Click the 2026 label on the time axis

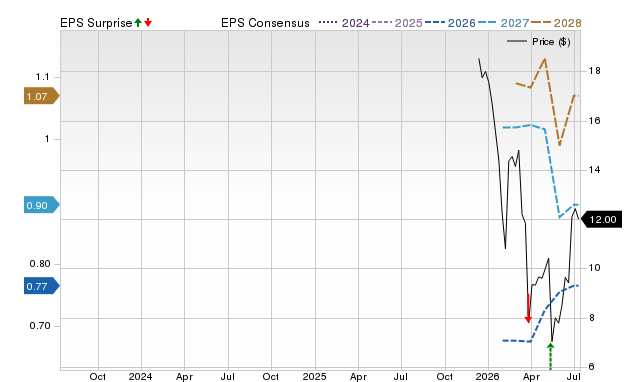pos(488,376)
